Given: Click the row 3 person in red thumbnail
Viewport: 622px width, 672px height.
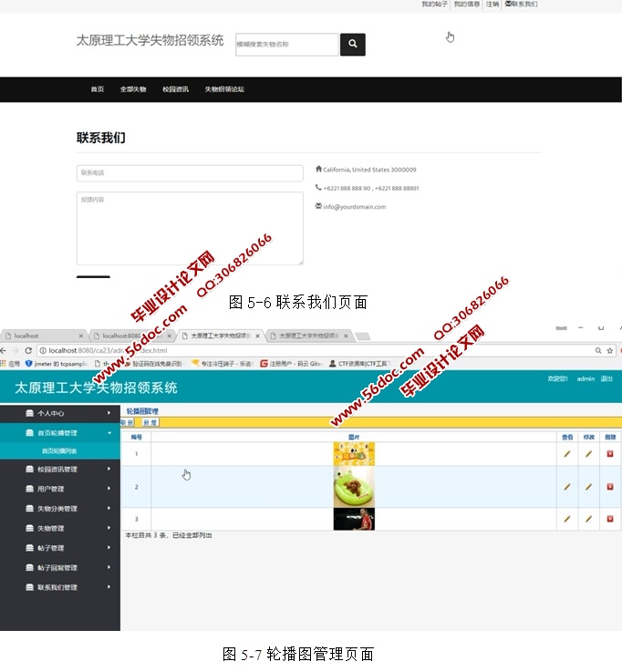Looking at the screenshot, I should tap(354, 519).
